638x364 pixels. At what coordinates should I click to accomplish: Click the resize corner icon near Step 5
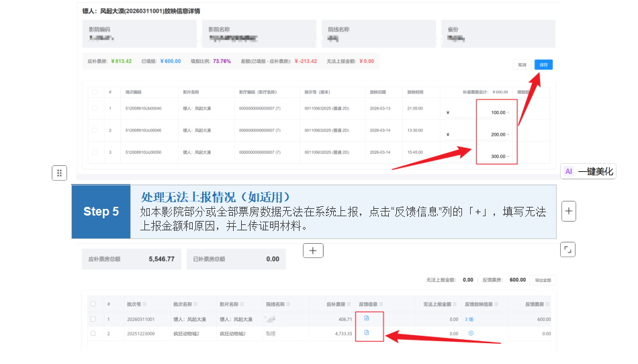pos(568,250)
